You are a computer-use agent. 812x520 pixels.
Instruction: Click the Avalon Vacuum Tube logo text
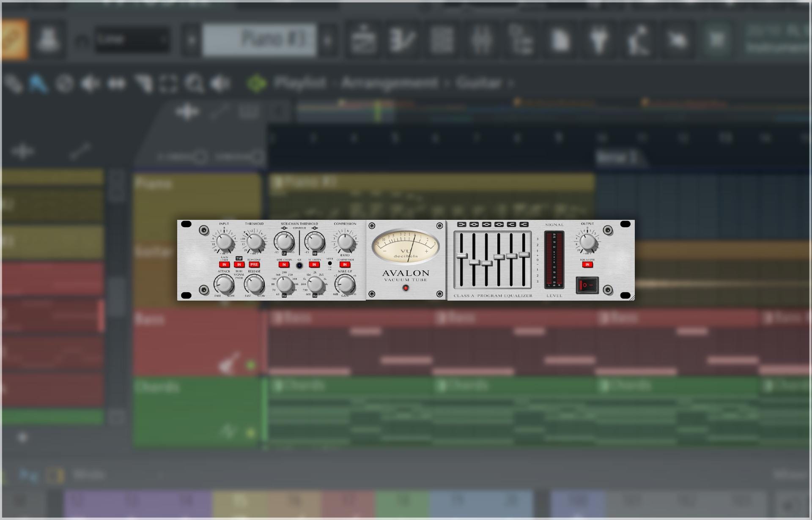[406, 276]
